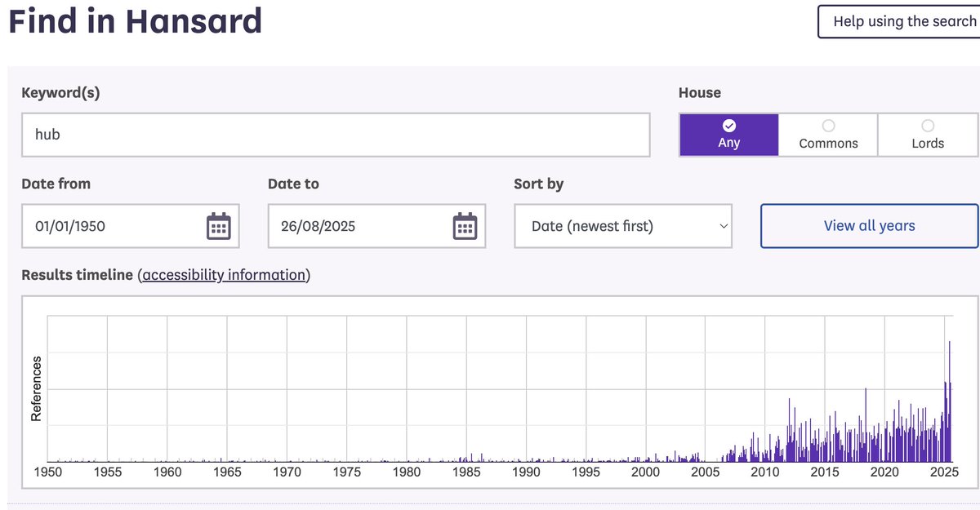The height and width of the screenshot is (510, 980).
Task: Focus the Keyword(s) field containing hub
Action: point(336,135)
